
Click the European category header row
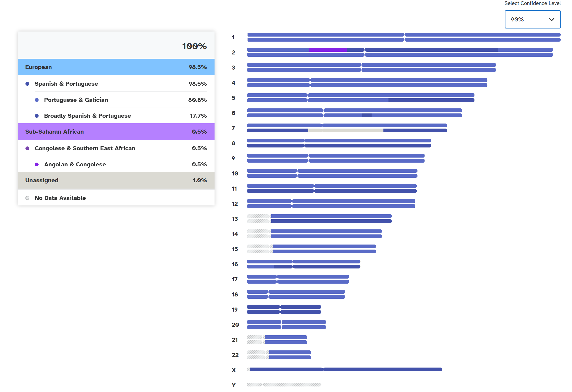116,67
